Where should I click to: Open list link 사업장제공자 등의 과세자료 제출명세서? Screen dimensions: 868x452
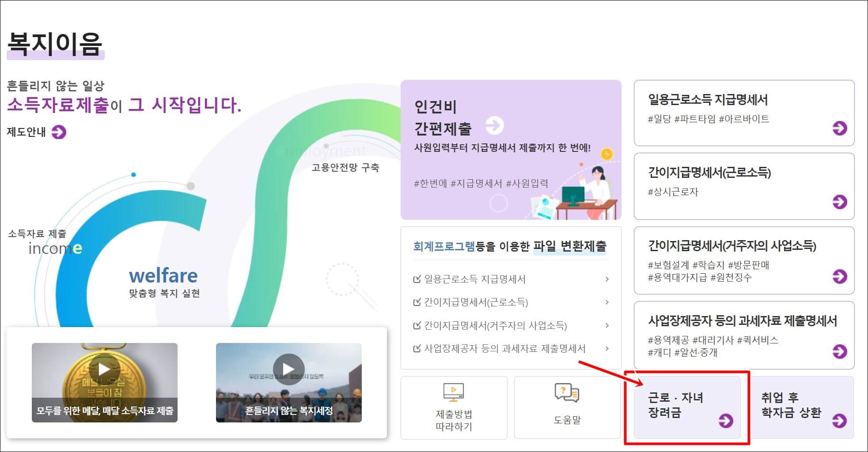505,349
